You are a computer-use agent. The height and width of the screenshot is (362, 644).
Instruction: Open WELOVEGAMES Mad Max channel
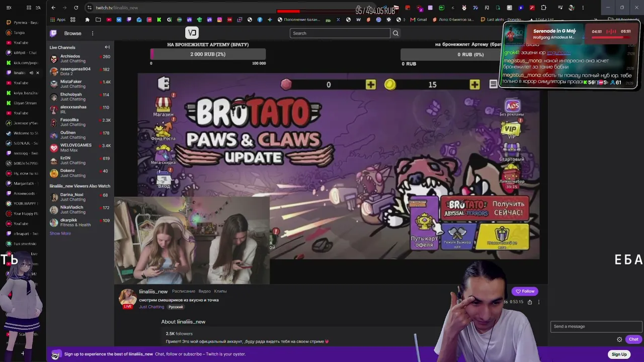point(80,148)
